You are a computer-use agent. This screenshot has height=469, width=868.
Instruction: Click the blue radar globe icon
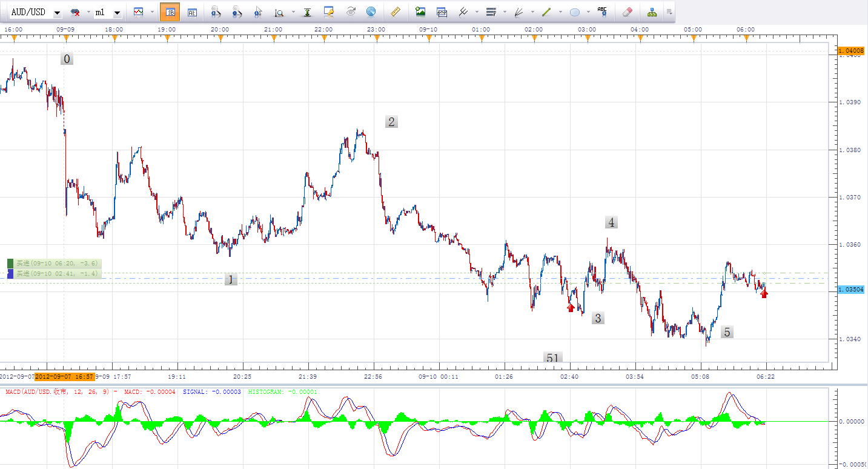click(x=371, y=12)
